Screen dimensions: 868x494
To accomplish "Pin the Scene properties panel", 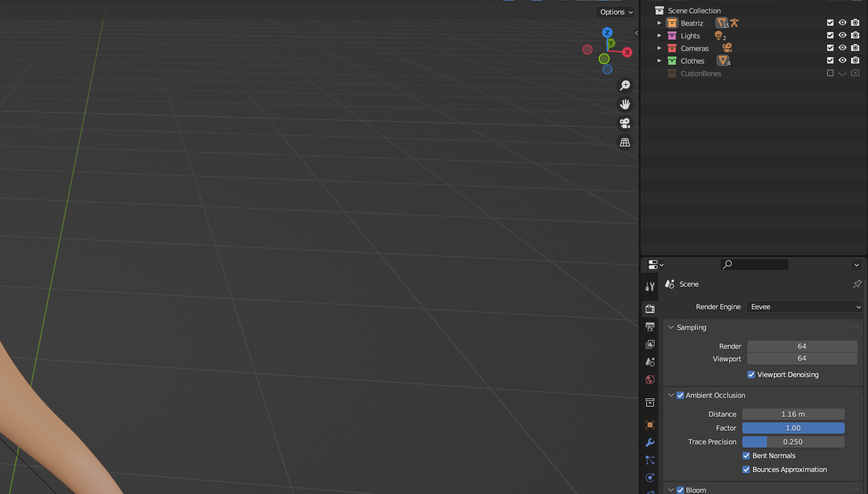I will pyautogui.click(x=857, y=284).
